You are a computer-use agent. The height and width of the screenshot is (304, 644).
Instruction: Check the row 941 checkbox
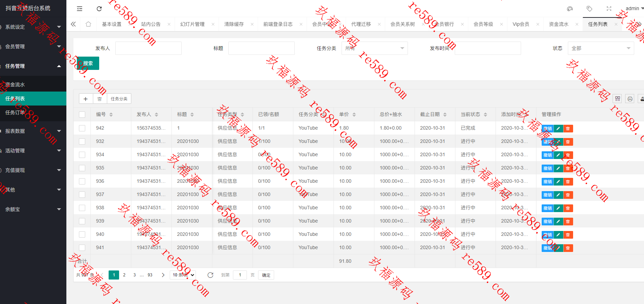tap(82, 248)
